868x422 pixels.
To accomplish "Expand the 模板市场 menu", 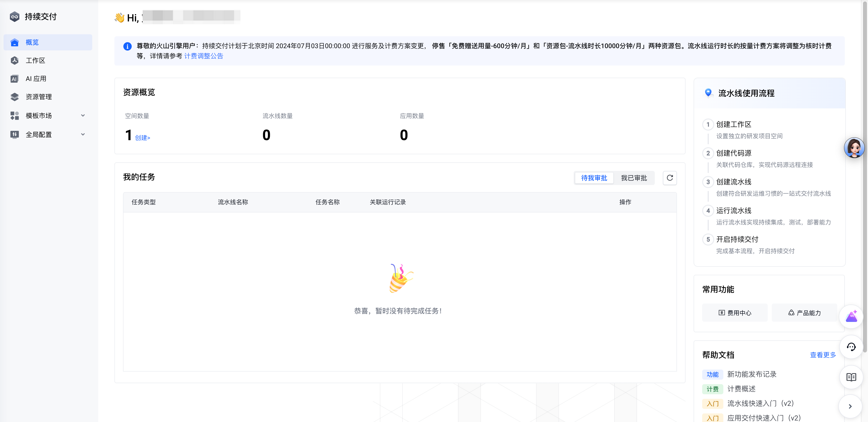I will point(83,115).
